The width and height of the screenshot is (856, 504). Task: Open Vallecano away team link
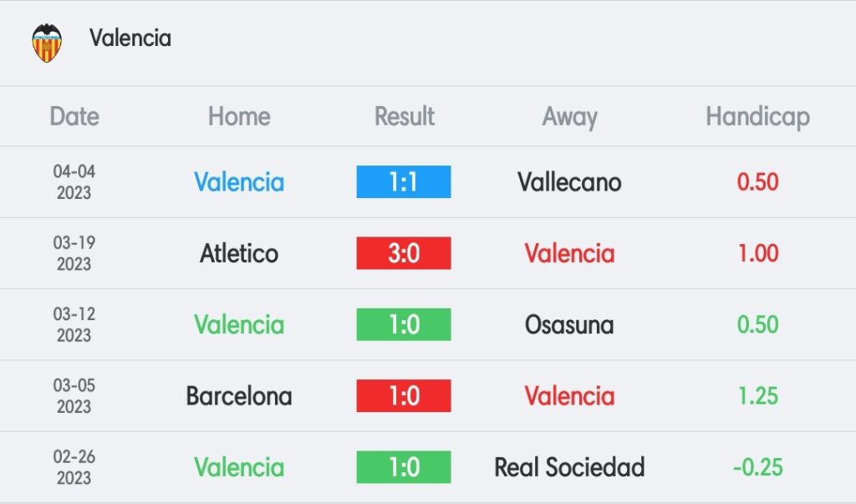[569, 182]
